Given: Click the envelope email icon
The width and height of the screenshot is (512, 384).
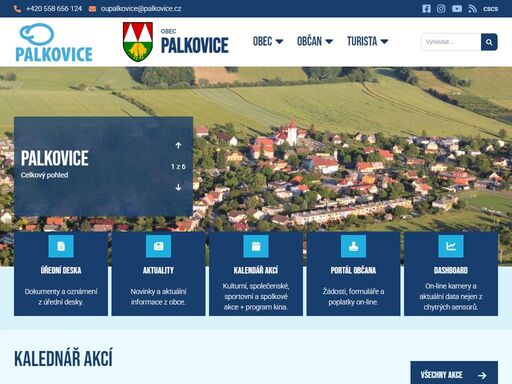Looking at the screenshot, I should tap(92, 9).
